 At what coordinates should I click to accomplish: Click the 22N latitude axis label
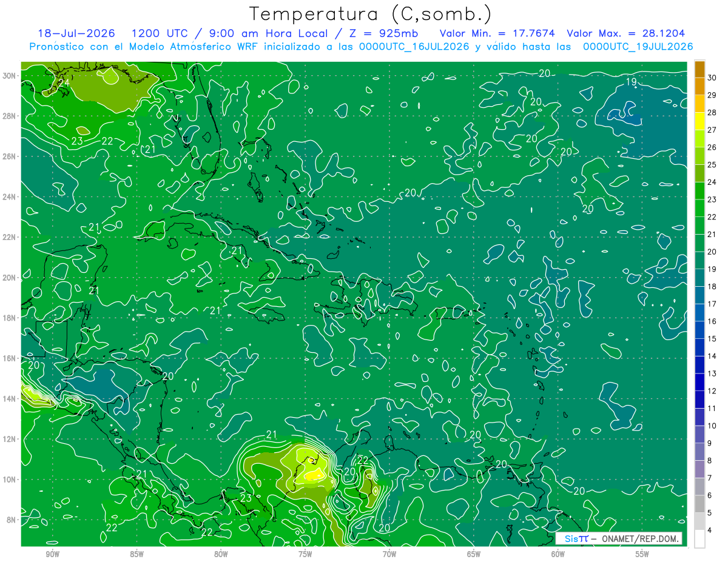pos(9,237)
